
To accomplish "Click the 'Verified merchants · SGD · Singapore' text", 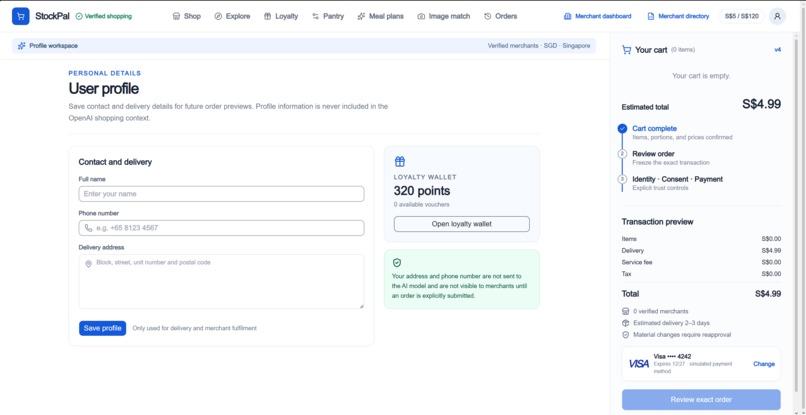I will coord(539,46).
